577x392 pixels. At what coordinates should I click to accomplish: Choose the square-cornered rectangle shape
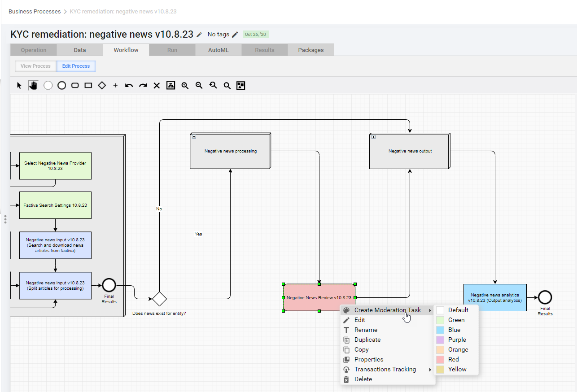coord(88,85)
